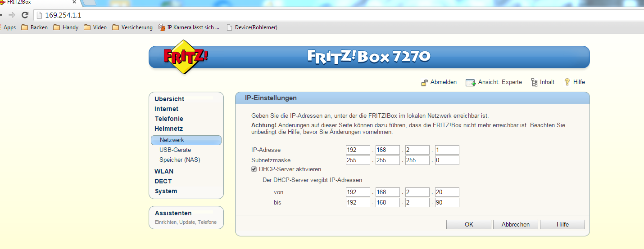Viewport: 644px width, 249px height.
Task: Open the Heimnetz menu
Action: coord(169,129)
